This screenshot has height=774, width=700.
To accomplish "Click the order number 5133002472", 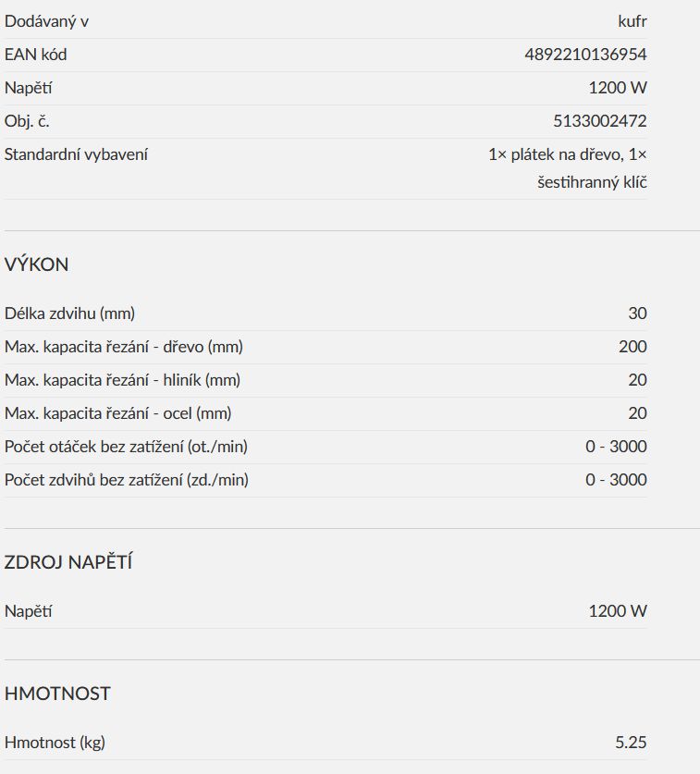I will (x=600, y=121).
